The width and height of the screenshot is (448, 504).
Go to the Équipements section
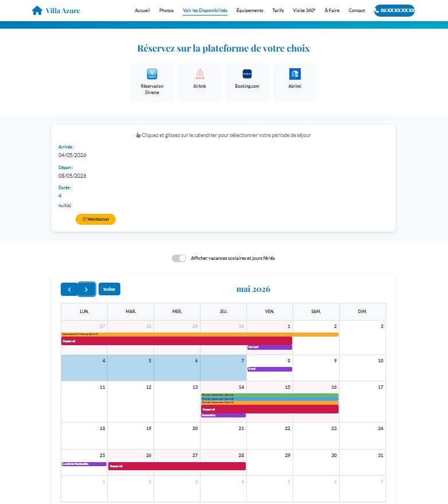[250, 10]
